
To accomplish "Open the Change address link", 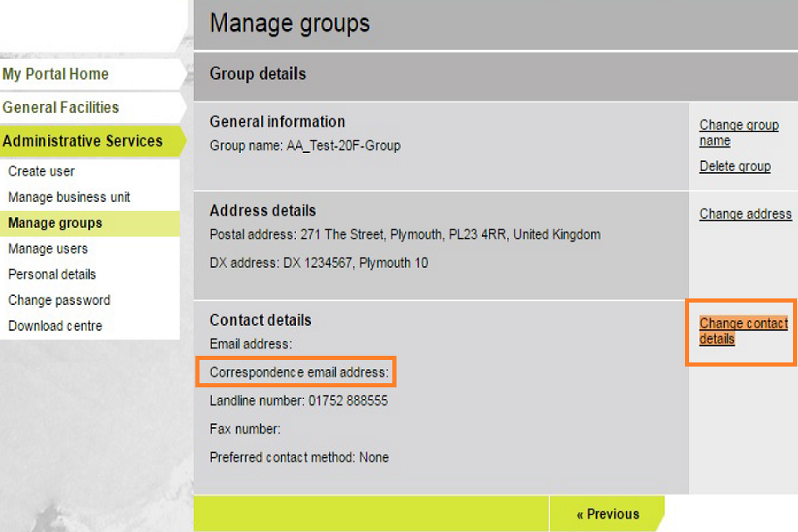I will click(x=745, y=214).
